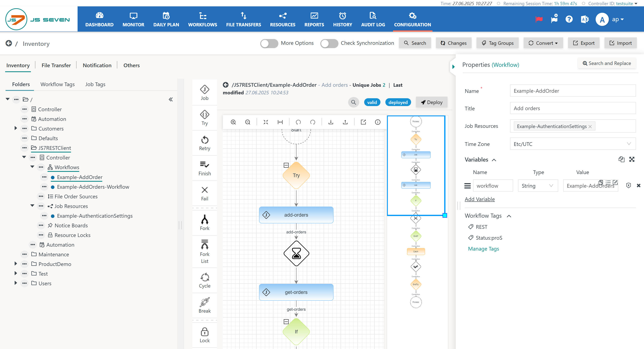
Task: Open the Convert dropdown button
Action: [x=543, y=43]
